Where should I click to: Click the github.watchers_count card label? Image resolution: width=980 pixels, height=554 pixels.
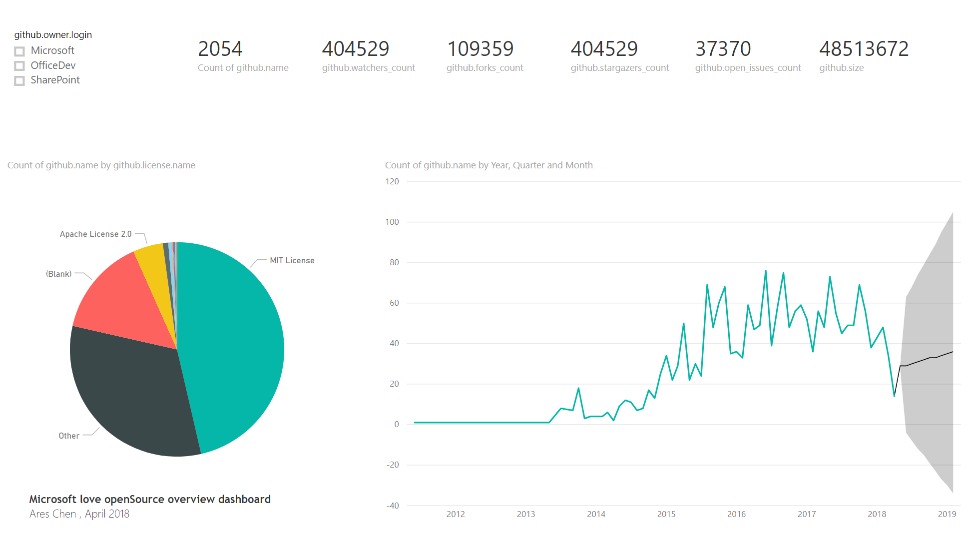point(369,68)
